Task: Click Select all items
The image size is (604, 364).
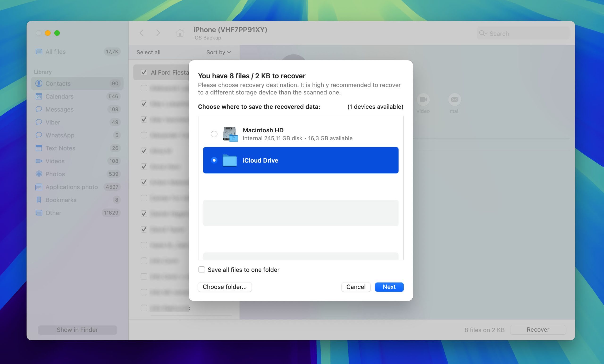Action: pyautogui.click(x=148, y=51)
